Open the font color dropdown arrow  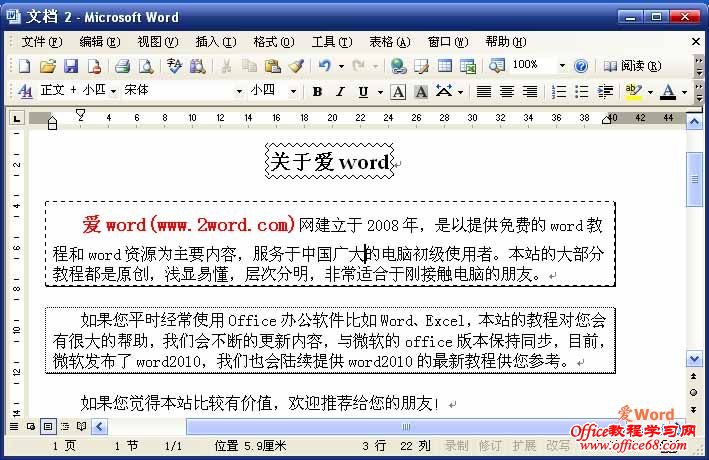click(685, 92)
